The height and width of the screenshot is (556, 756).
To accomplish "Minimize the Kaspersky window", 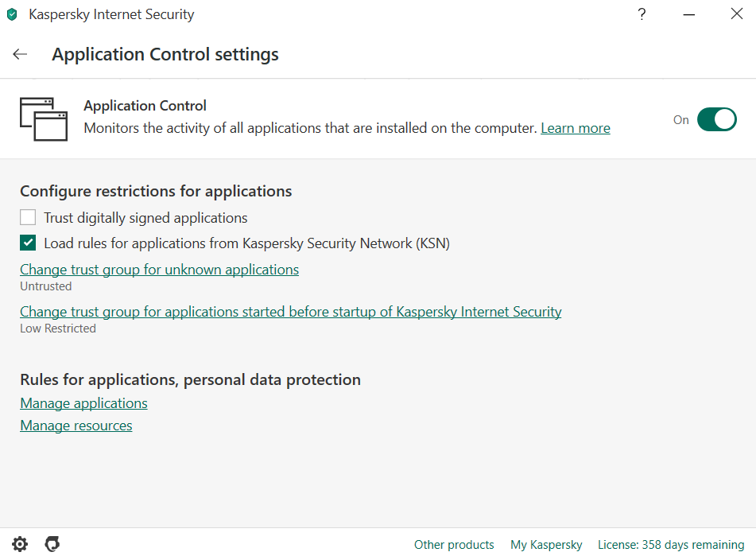I will (688, 14).
